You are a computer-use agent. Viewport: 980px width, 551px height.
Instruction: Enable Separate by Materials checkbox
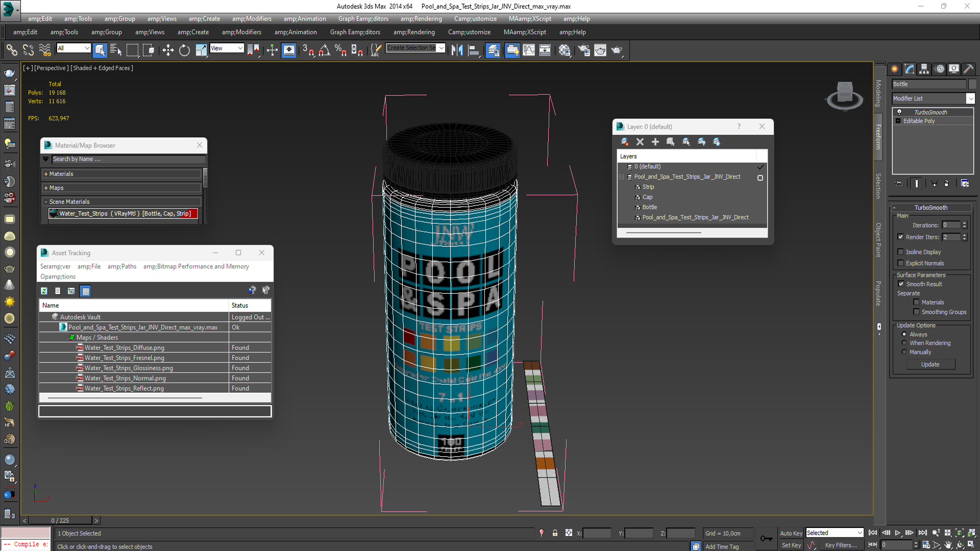[x=916, y=302]
